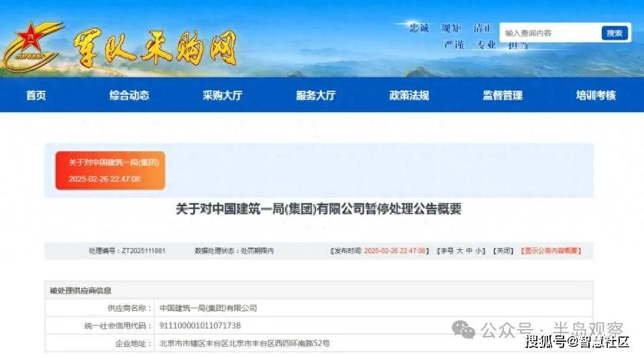Select the orange announcement tab card
Viewport: 644px width, 356px height.
pos(111,171)
